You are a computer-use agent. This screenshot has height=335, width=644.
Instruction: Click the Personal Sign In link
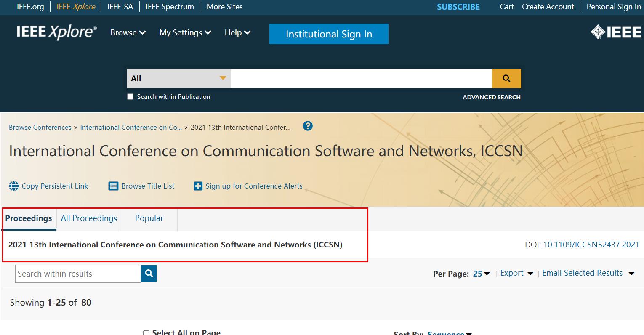(614, 7)
